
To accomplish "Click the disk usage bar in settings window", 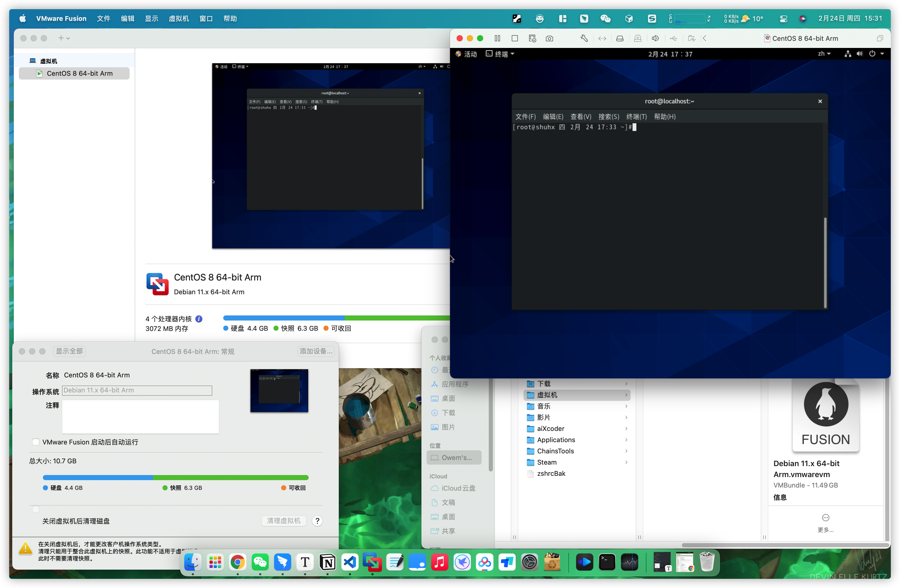I will point(176,477).
